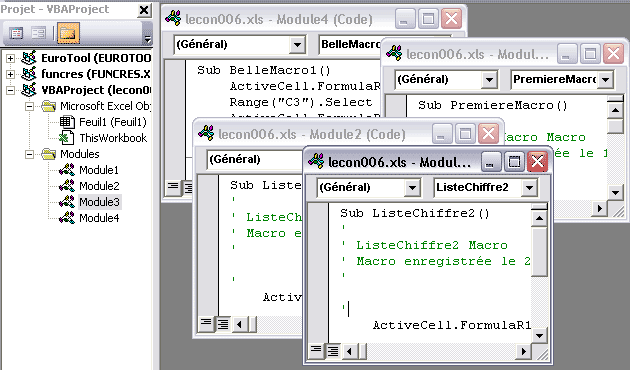Viewport: 630px width, 370px height.
Task: Click vertical scrollbar down arrow in front window
Action: click(x=539, y=336)
